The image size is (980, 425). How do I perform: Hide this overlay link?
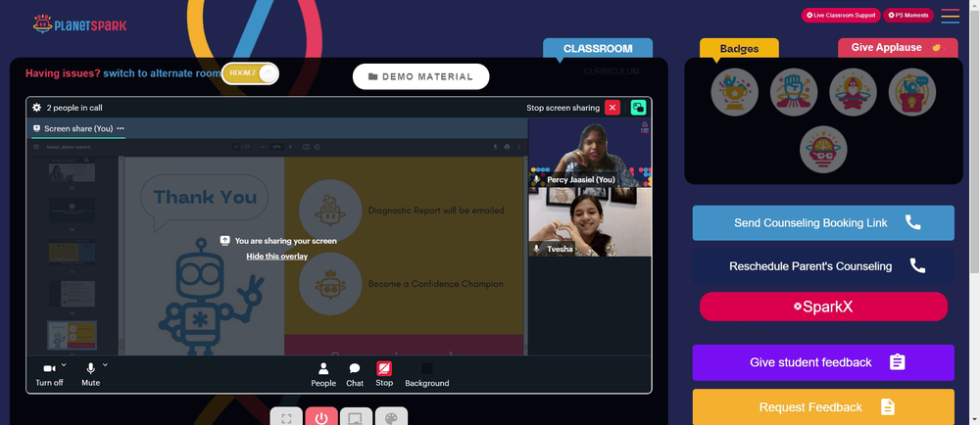click(277, 256)
